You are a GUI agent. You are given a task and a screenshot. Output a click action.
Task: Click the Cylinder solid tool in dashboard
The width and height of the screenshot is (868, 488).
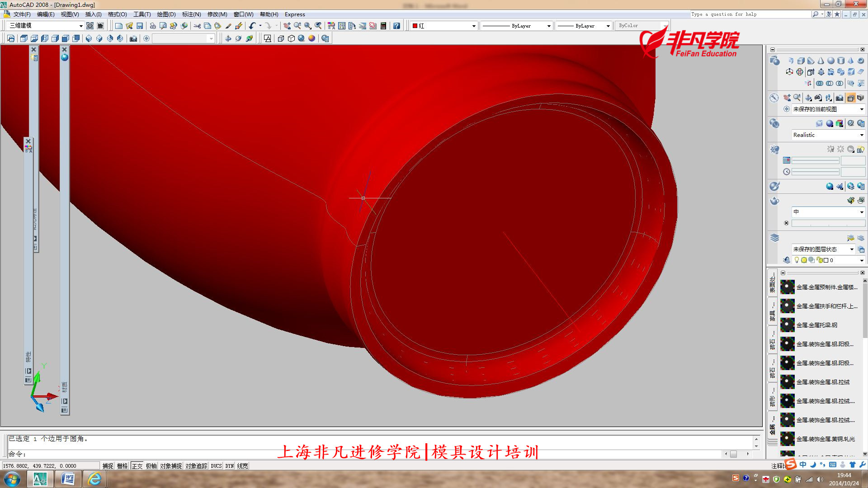tap(841, 61)
